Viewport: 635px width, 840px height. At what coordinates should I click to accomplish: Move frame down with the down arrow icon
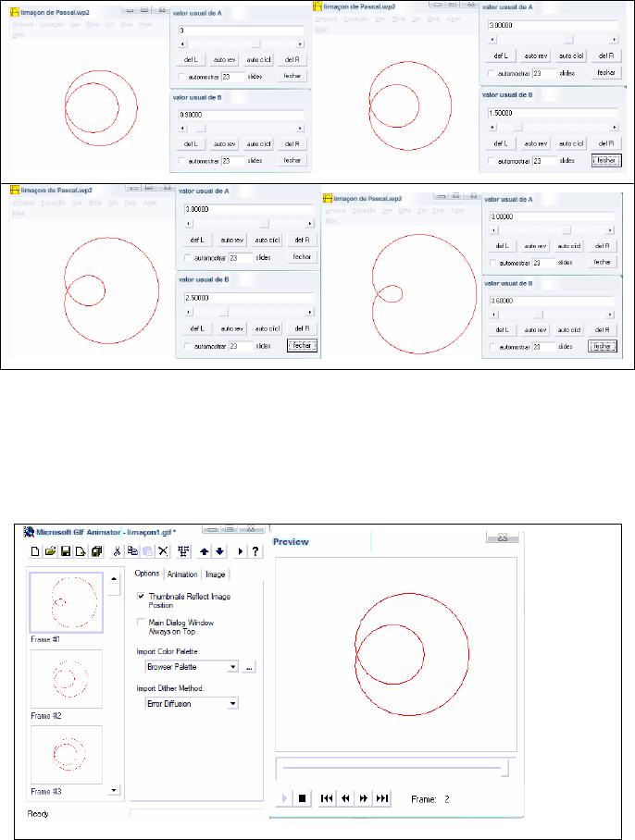(x=220, y=551)
